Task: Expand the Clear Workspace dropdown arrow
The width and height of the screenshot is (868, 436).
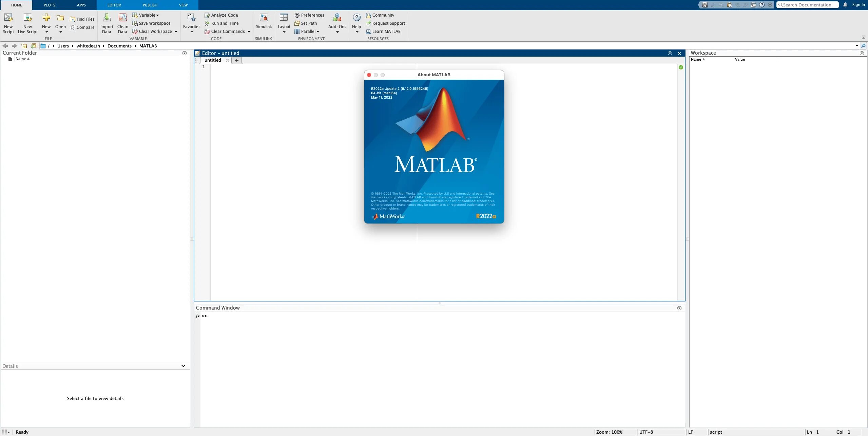Action: 176,32
